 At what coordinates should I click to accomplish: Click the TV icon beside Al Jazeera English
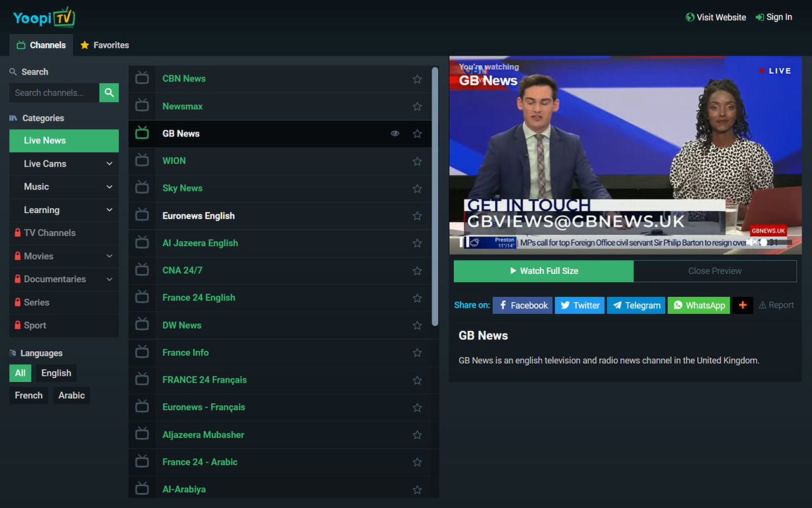142,243
